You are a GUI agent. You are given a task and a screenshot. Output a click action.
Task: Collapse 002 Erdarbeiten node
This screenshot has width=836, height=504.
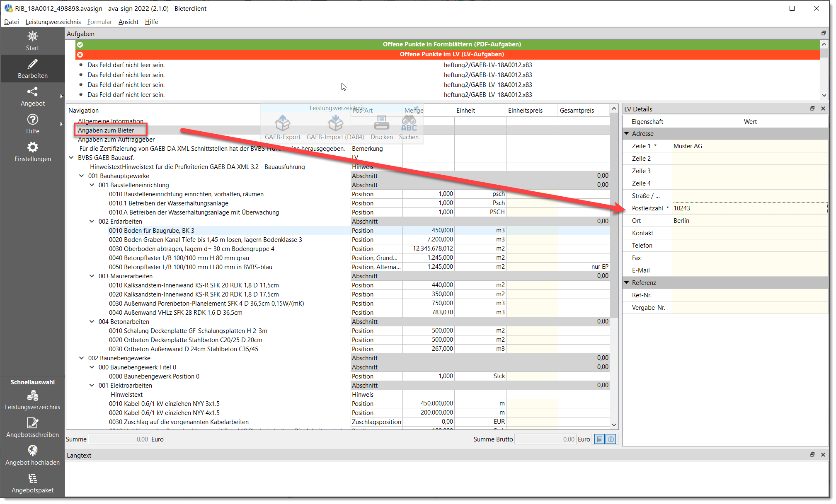pyautogui.click(x=92, y=221)
